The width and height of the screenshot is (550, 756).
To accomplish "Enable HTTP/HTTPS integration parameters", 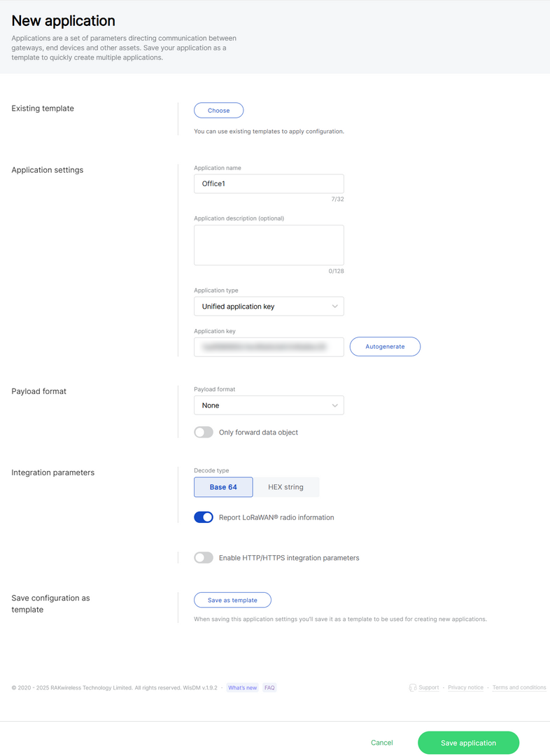I will point(203,557).
